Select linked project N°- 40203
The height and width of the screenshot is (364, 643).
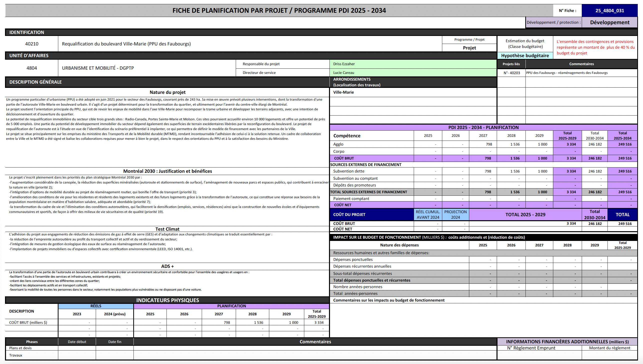pyautogui.click(x=511, y=73)
